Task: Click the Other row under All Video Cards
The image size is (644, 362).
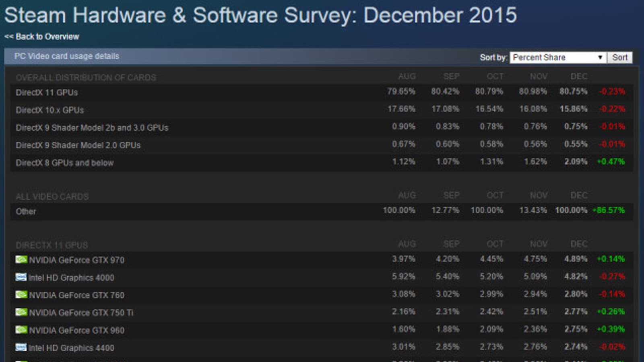Action: (322, 211)
